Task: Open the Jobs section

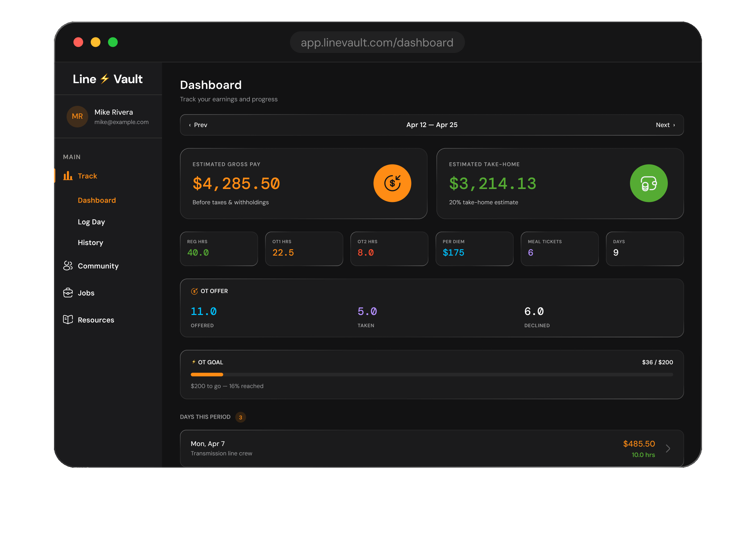Action: (86, 293)
